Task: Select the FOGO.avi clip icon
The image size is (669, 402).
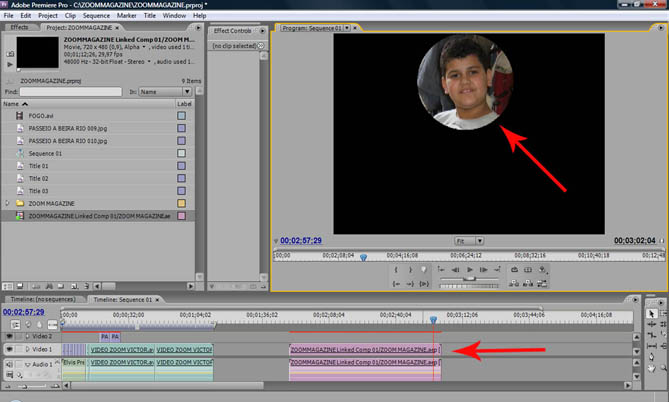Action: [20, 116]
